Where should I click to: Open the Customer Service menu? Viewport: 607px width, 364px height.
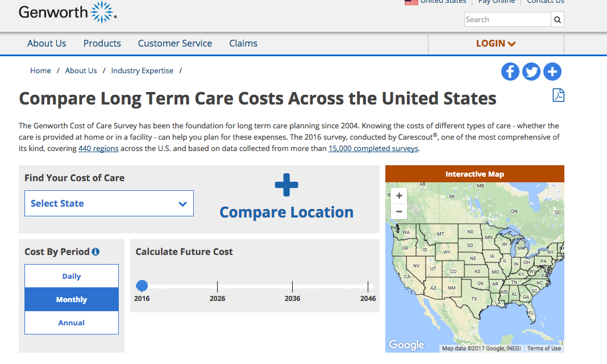pyautogui.click(x=175, y=43)
